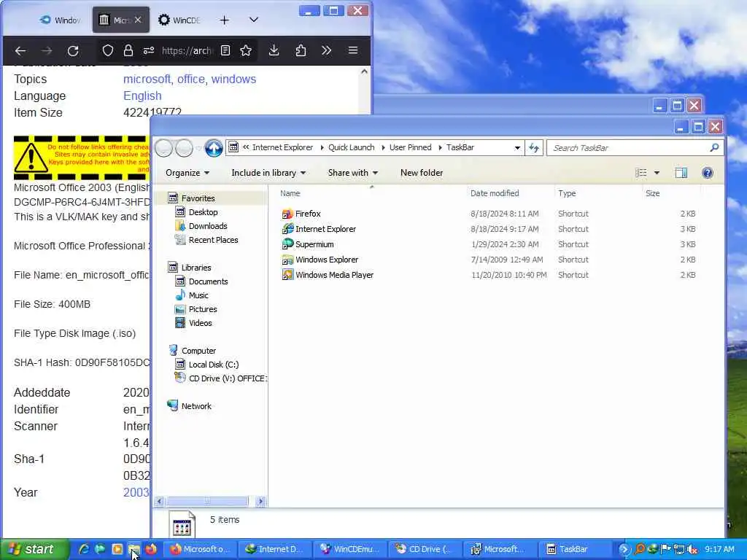The width and height of the screenshot is (747, 560).
Task: Follow the 2003 year link
Action: point(136,492)
